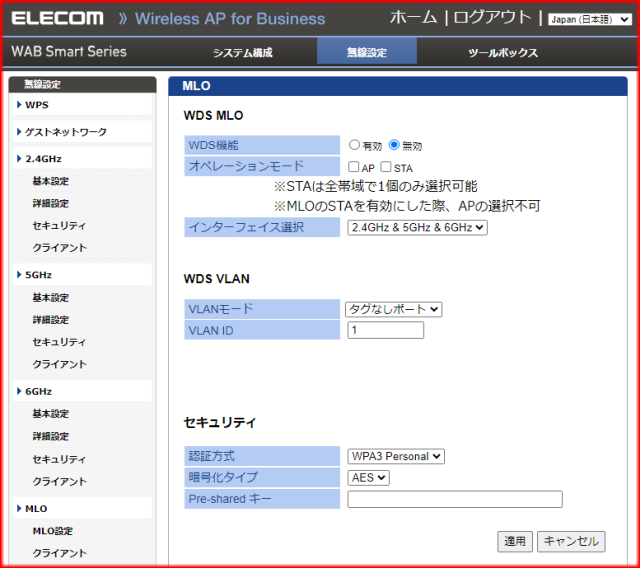640x568 pixels.
Task: Collapse the 2.4GHz sidebar section
Action: click(x=20, y=159)
